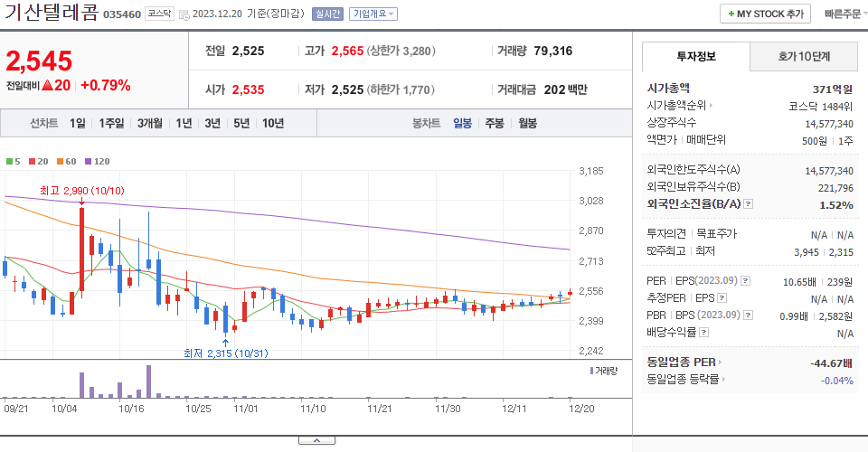Select 5년 line chart period

click(241, 123)
